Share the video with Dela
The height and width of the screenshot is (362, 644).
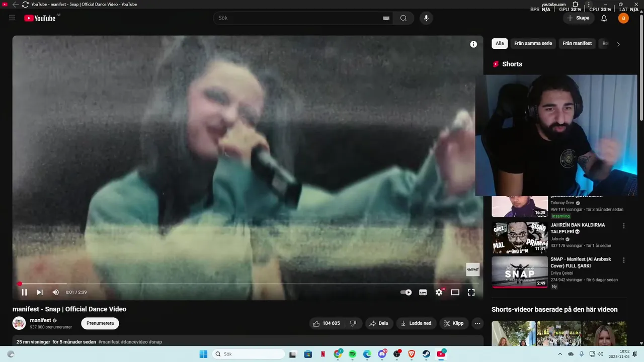[x=379, y=323]
